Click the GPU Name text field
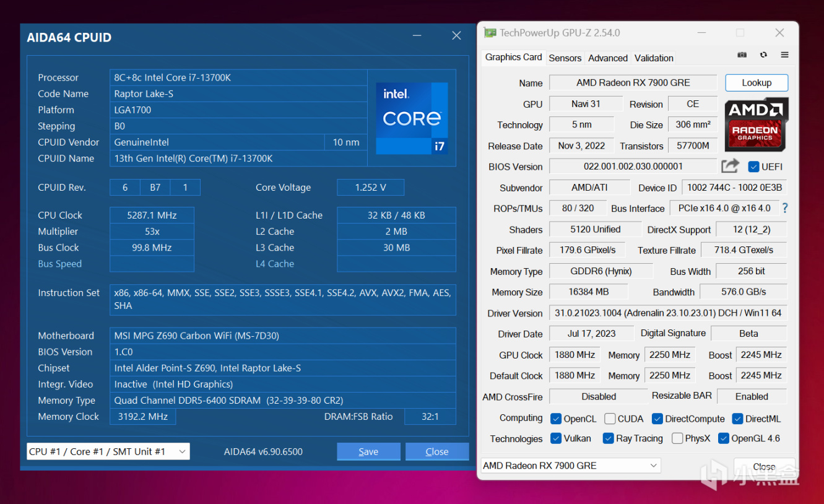This screenshot has height=504, width=824. pyautogui.click(x=633, y=83)
